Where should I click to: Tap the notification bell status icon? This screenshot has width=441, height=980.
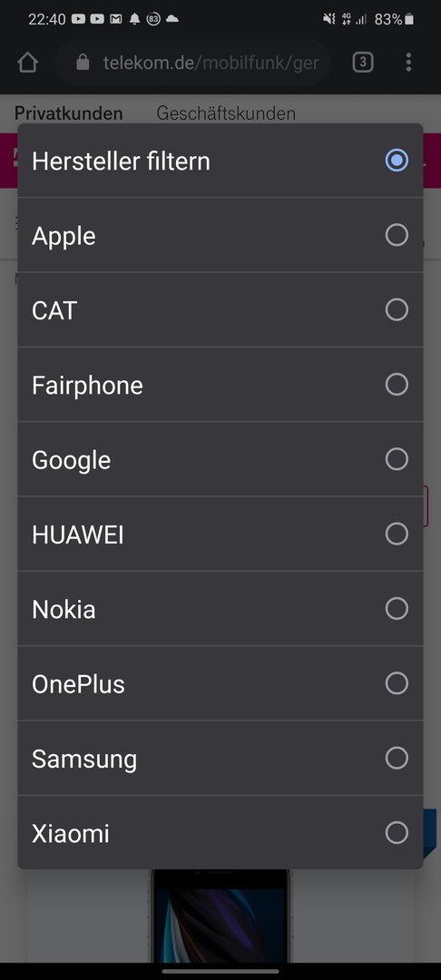(134, 19)
